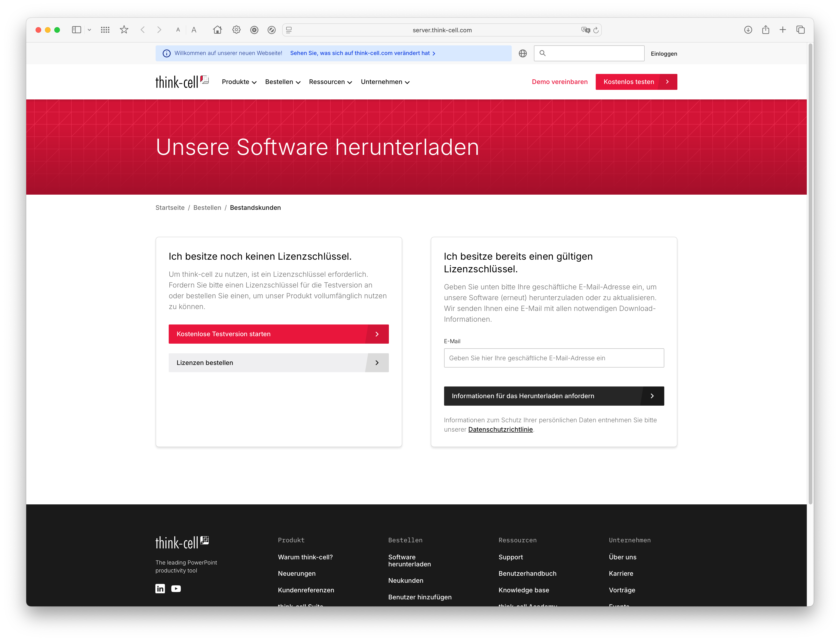This screenshot has height=641, width=840.
Task: Click the E-Mail address input field
Action: pyautogui.click(x=554, y=358)
